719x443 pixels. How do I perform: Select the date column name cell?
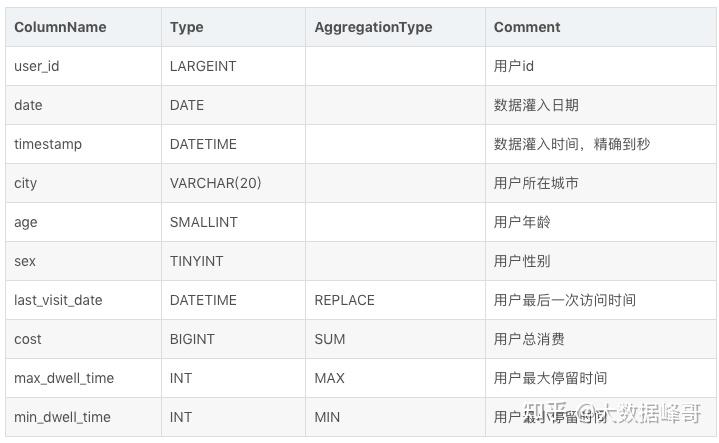point(28,105)
